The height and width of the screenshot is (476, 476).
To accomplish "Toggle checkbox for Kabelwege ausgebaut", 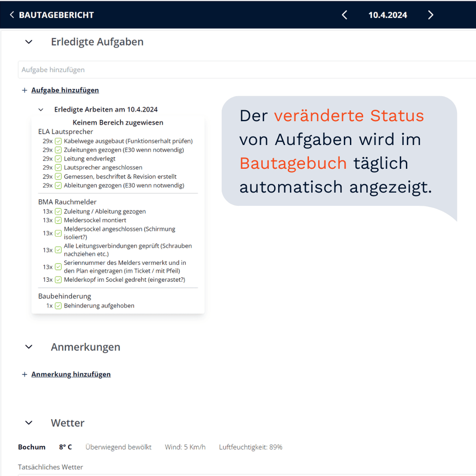I will tap(58, 141).
